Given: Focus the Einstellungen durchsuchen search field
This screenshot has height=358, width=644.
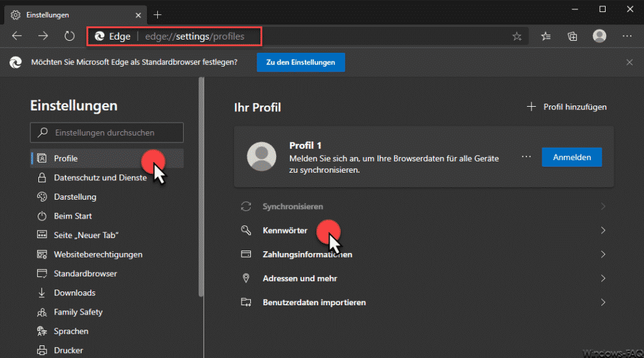Looking at the screenshot, I should tap(107, 133).
